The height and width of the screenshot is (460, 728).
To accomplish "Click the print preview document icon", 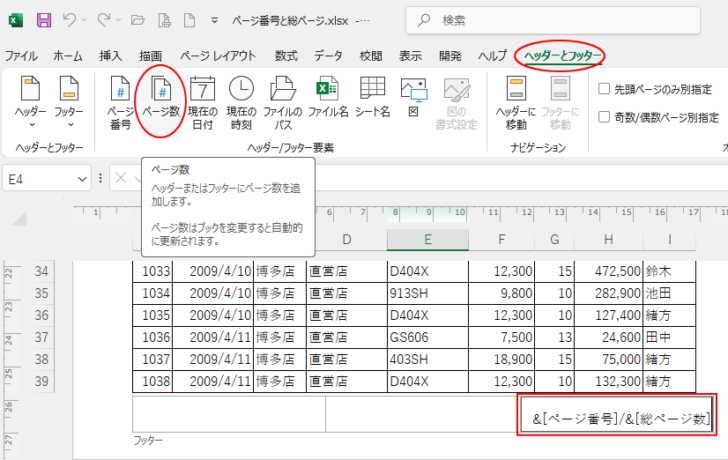I will tap(164, 20).
